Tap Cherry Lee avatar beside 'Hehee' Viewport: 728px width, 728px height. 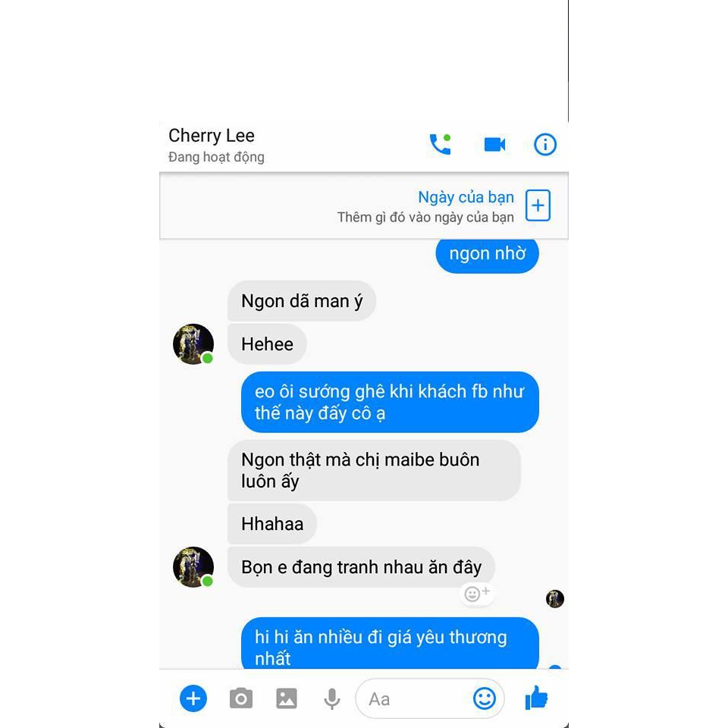coord(193,344)
